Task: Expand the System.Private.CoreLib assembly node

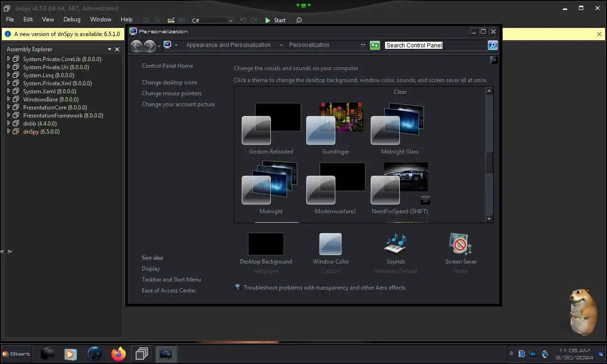Action: click(x=9, y=59)
